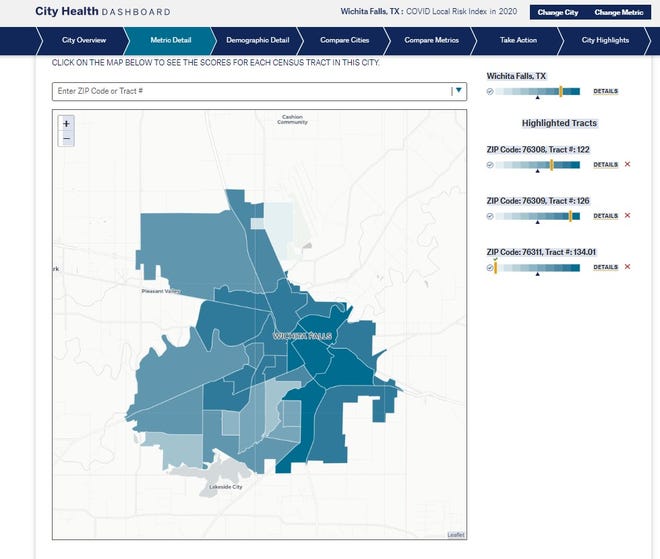Click check circle icon for Tract 134.01
The image size is (660, 559).
coord(490,266)
